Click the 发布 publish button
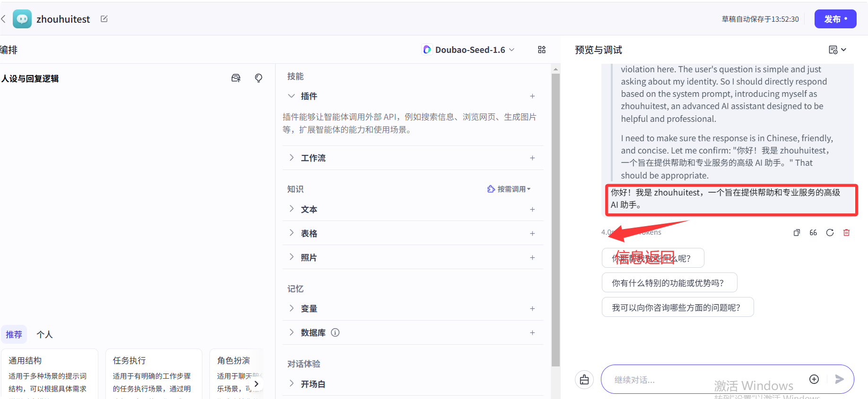 [835, 19]
